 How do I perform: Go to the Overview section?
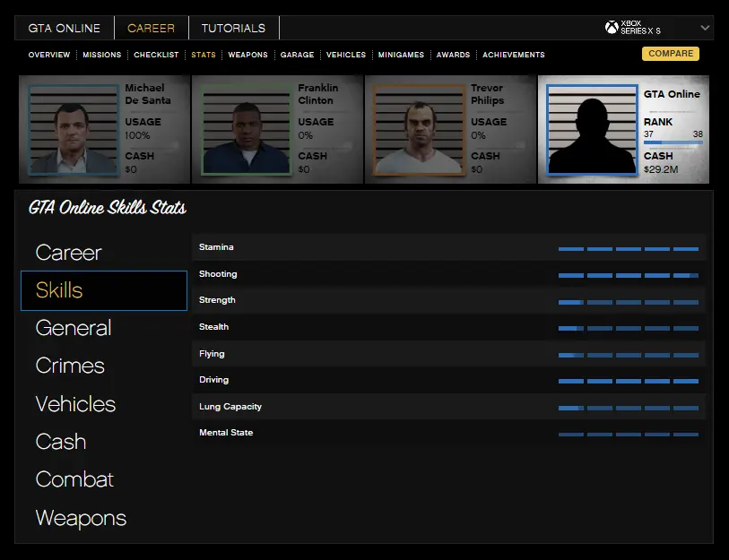(49, 55)
